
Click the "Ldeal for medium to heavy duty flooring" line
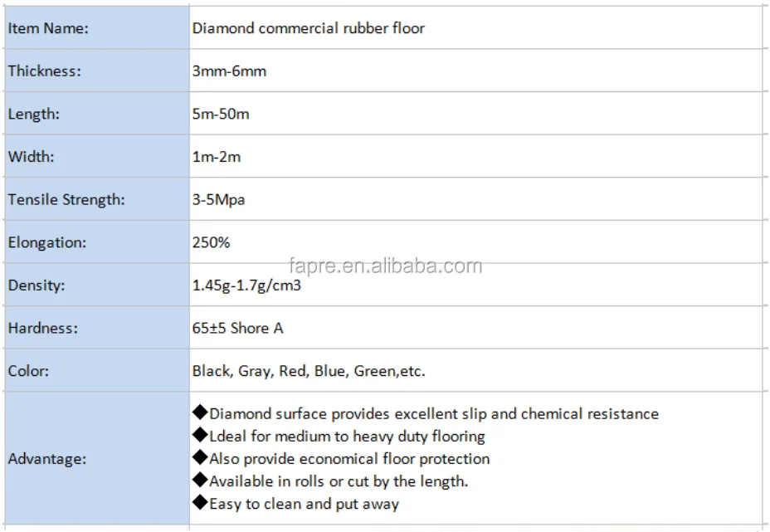tap(347, 436)
